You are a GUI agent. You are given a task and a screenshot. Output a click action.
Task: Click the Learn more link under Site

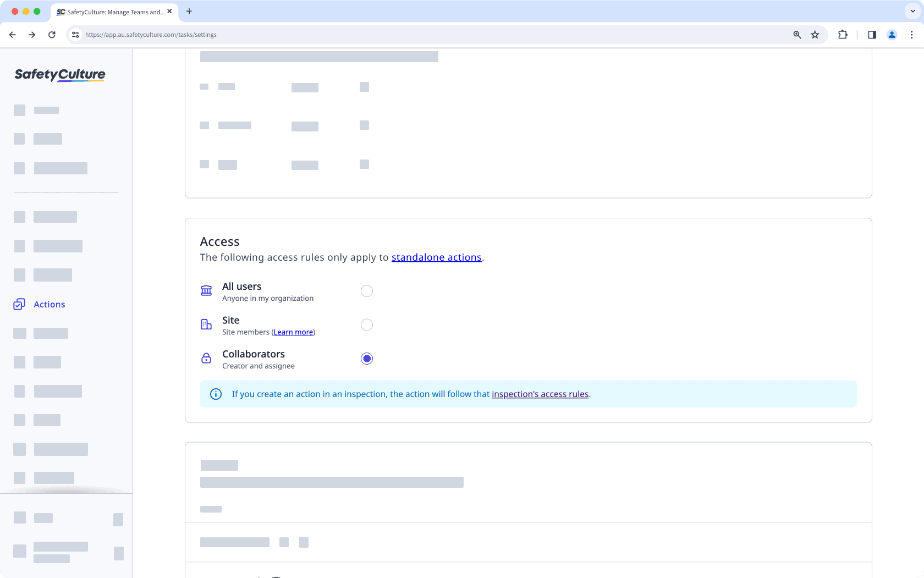293,332
